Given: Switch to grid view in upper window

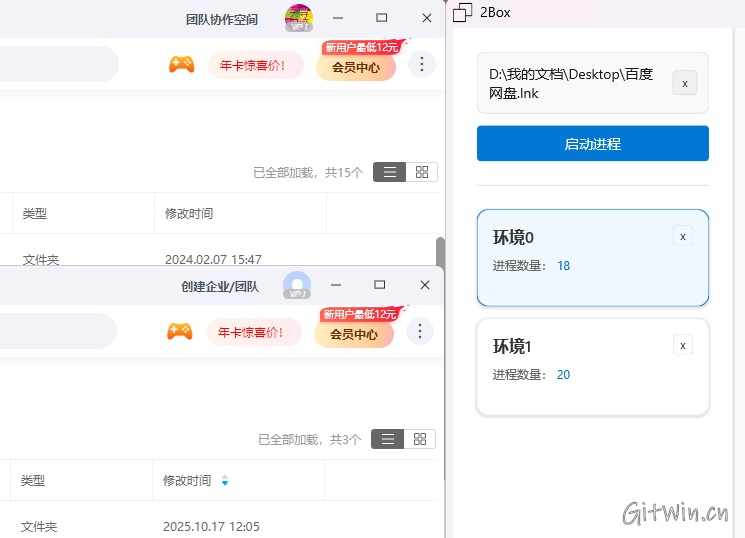Looking at the screenshot, I should [x=421, y=172].
